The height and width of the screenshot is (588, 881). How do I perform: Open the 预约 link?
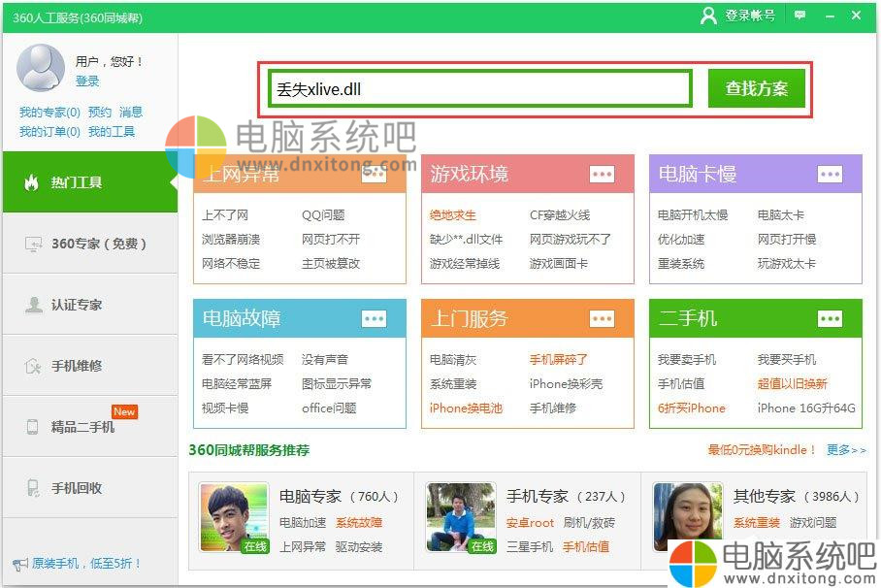pyautogui.click(x=100, y=112)
